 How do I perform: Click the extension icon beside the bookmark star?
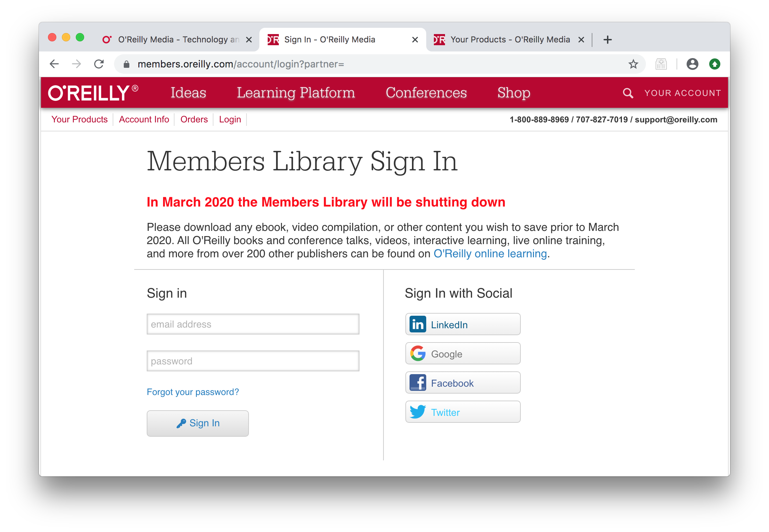click(x=661, y=64)
